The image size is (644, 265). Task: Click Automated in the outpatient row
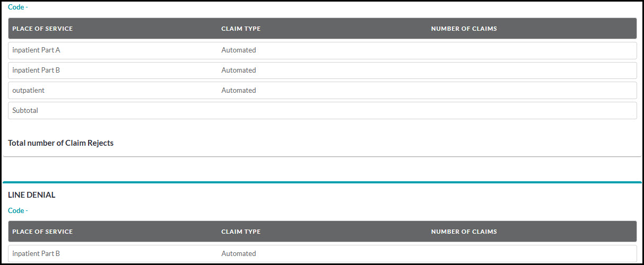click(239, 91)
